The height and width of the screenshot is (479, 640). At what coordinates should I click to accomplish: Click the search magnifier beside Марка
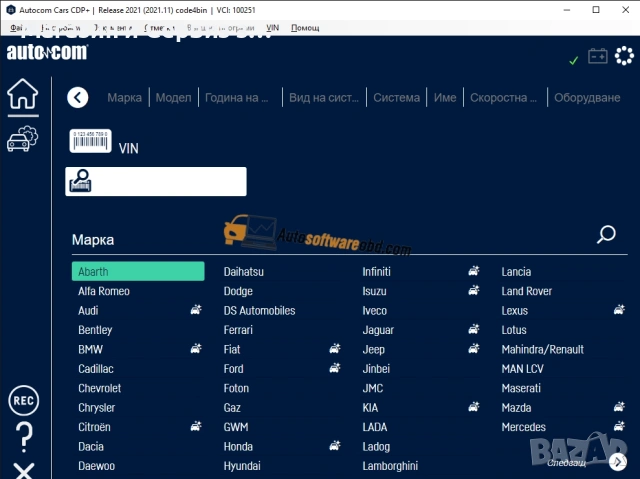point(606,235)
